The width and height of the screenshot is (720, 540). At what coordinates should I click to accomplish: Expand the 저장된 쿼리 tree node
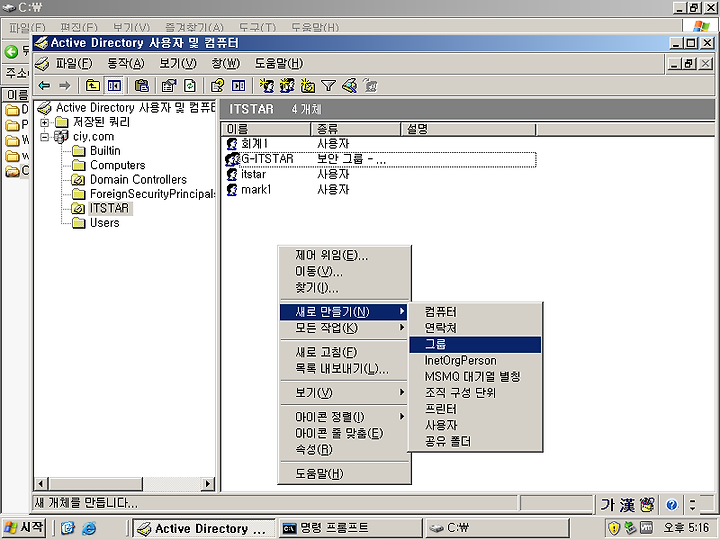[45, 123]
